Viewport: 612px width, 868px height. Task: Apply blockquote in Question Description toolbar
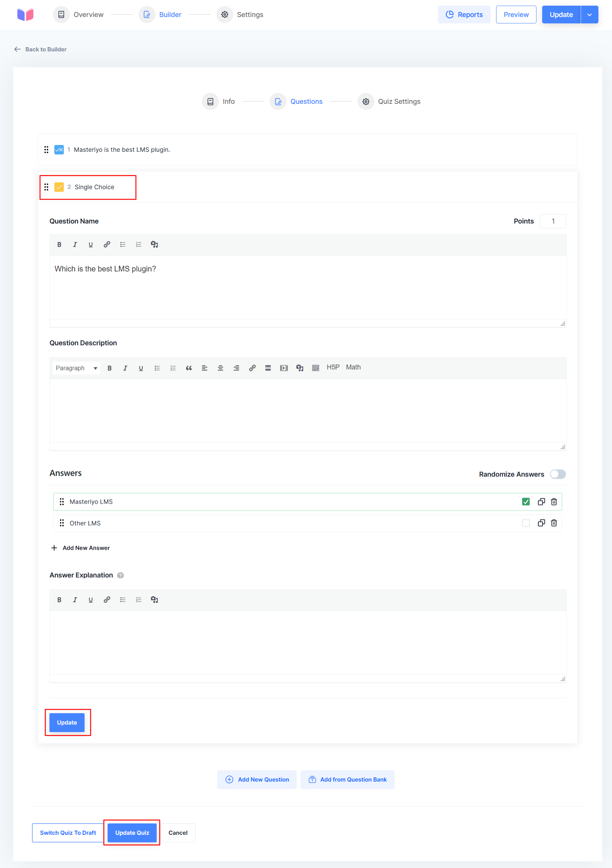point(189,368)
